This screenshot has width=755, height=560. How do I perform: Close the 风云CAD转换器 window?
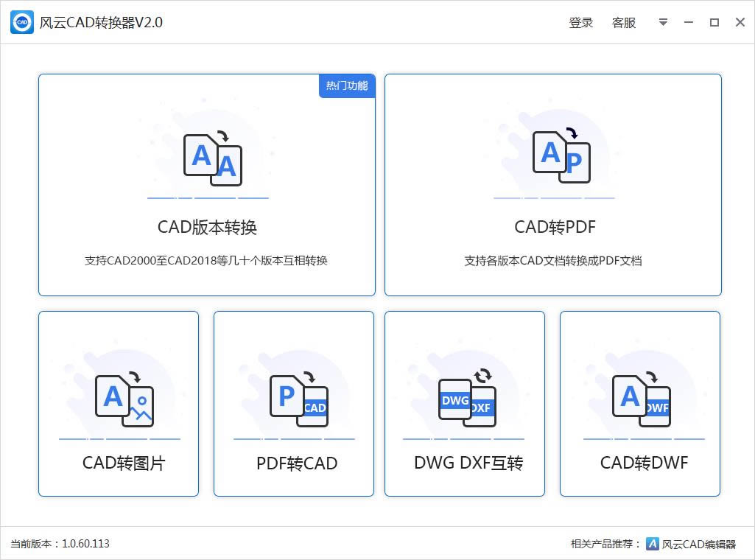(740, 22)
